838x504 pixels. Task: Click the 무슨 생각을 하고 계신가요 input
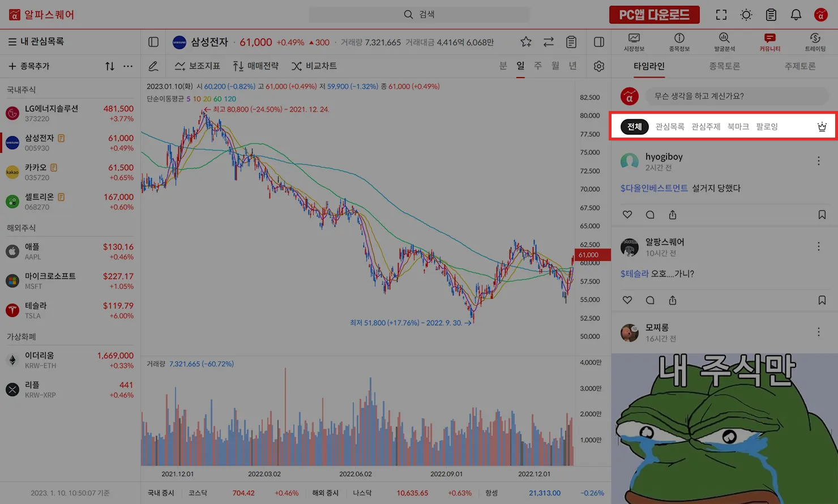click(737, 96)
